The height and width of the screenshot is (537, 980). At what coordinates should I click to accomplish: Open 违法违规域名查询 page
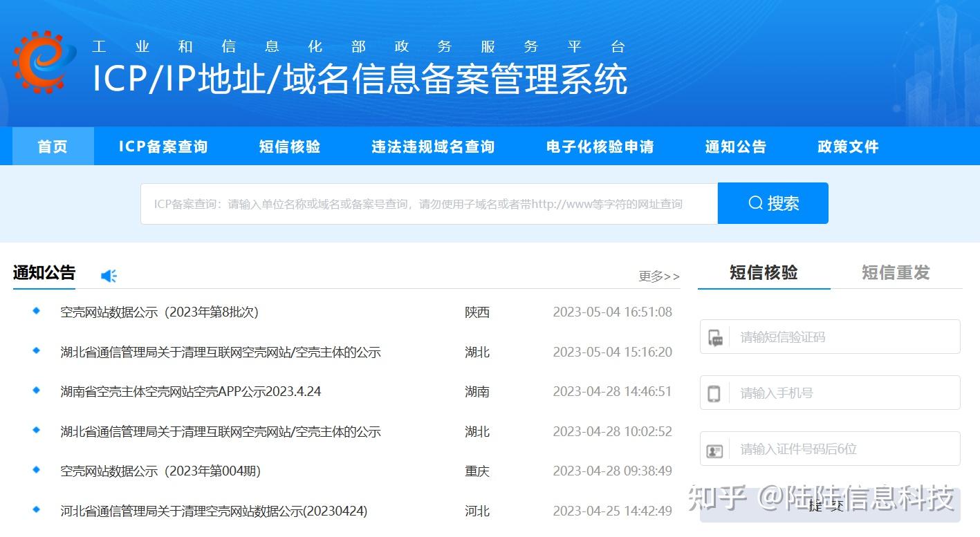433,147
